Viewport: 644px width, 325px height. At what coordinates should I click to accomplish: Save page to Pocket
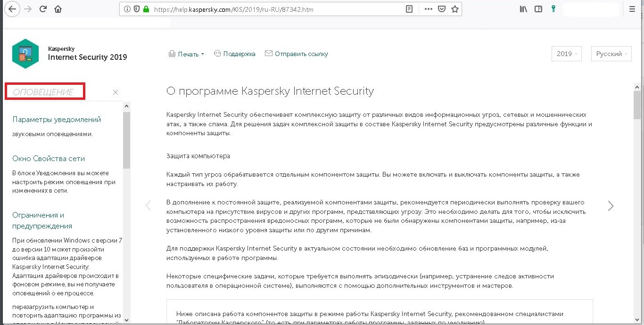442,9
